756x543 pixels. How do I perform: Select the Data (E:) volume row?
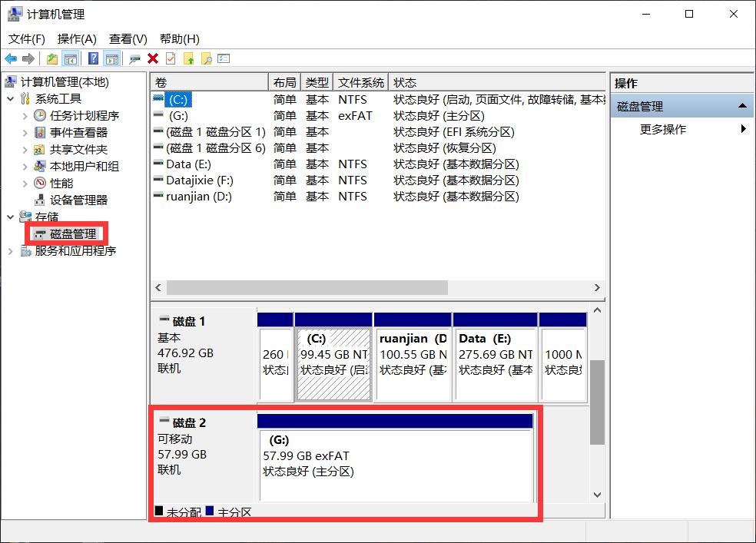(378, 164)
